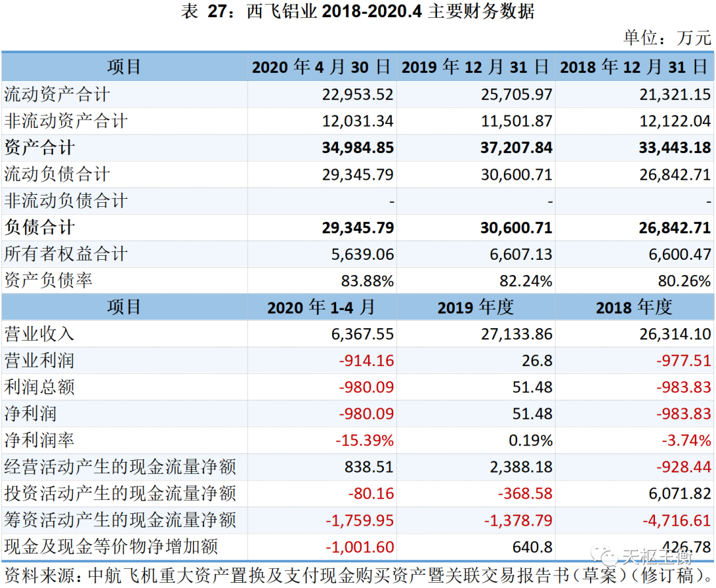Click the 资产合计 value 34,984.85
This screenshot has width=716, height=588.
pos(358,148)
